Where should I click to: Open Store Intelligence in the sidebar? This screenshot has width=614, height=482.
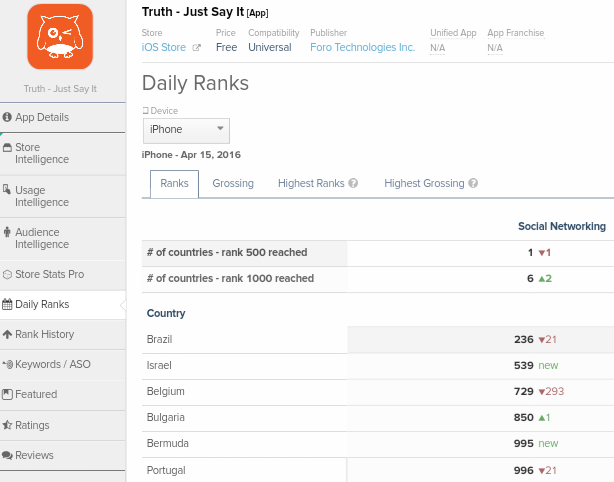(63, 153)
